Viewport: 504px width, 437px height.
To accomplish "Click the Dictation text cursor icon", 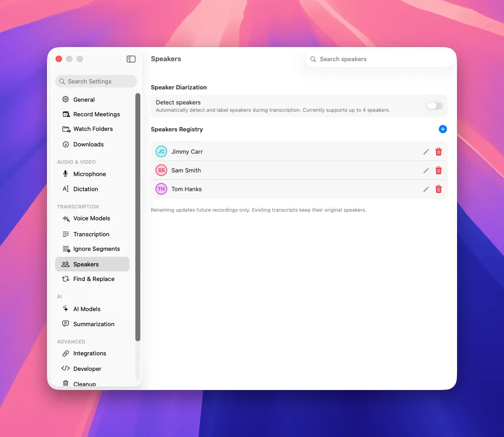I will 66,189.
